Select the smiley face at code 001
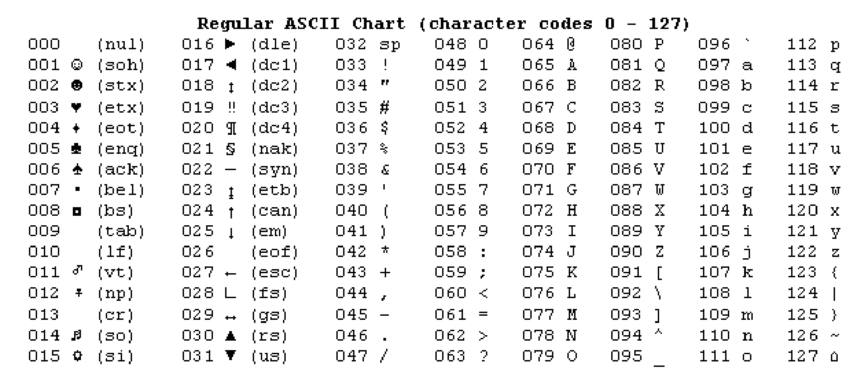868x375 pixels. [76, 65]
